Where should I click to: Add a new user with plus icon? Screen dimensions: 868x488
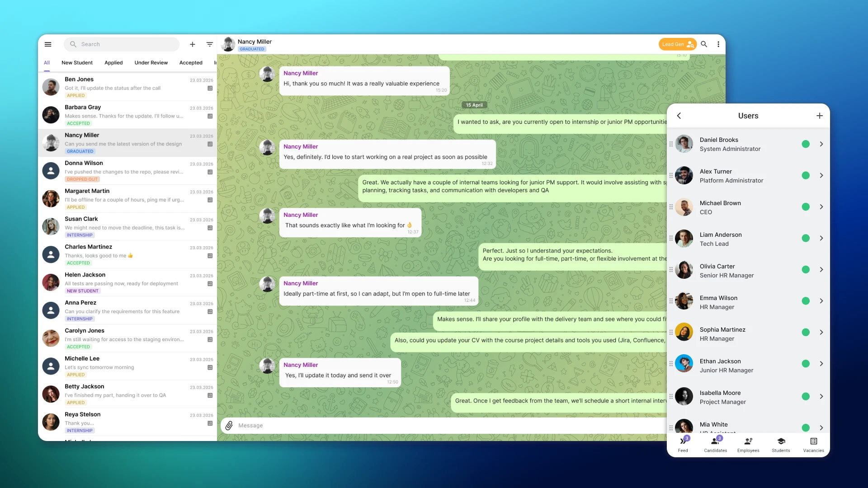point(820,116)
